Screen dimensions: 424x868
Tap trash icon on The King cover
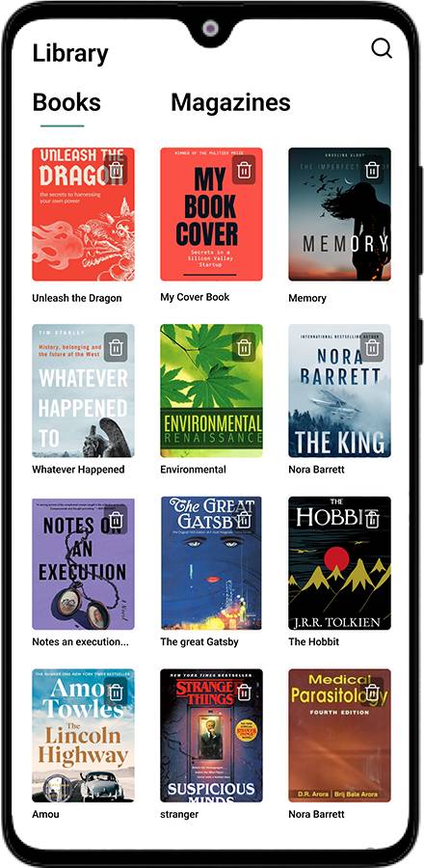[372, 347]
